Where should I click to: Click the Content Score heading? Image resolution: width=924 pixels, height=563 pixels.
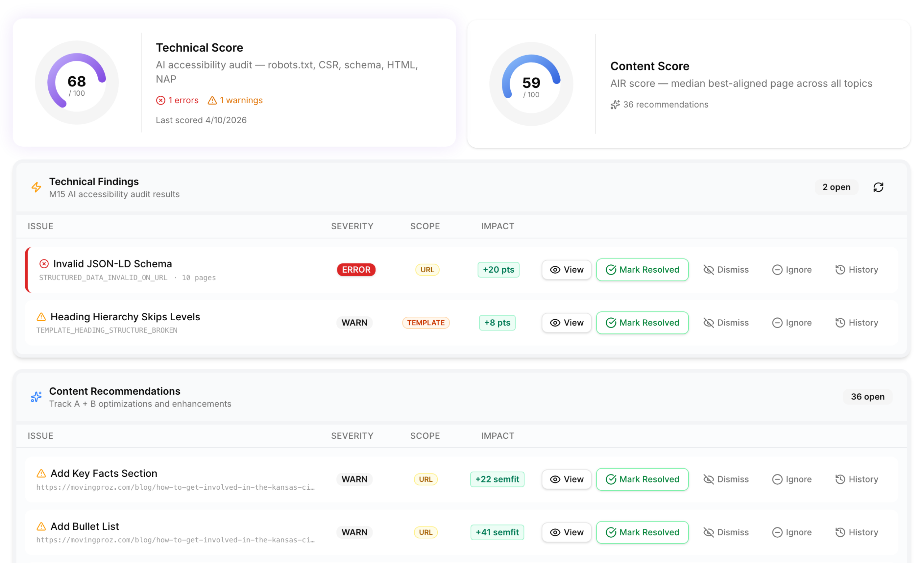(x=649, y=66)
